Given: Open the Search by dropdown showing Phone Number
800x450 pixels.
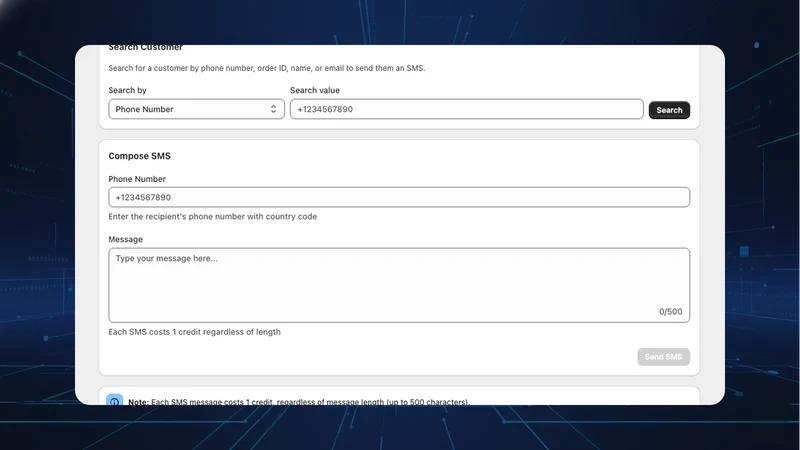Looking at the screenshot, I should pyautogui.click(x=196, y=109).
